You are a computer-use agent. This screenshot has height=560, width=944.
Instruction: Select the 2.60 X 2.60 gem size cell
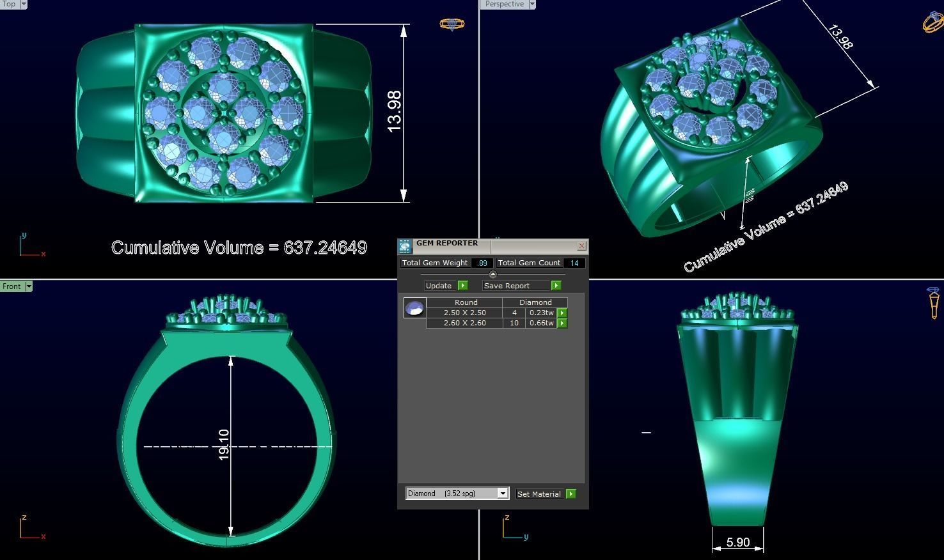point(464,323)
